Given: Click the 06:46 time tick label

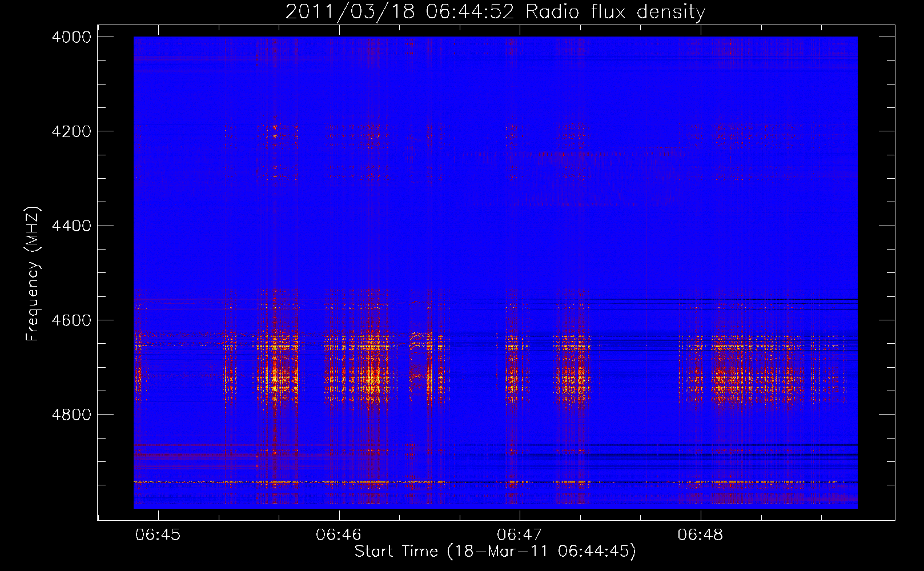Looking at the screenshot, I should 339,535.
